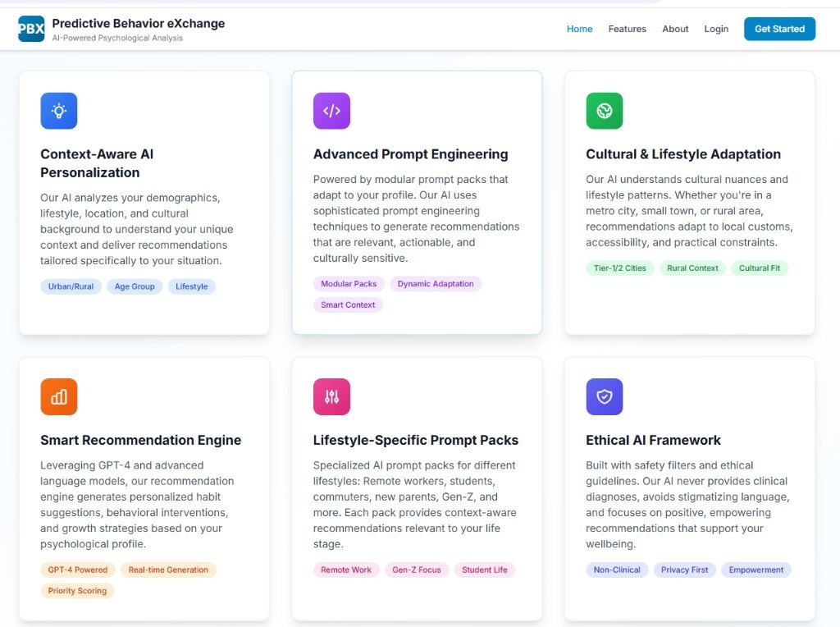The width and height of the screenshot is (840, 627).
Task: Click the Context-Aware AI Personalization heading
Action: pos(97,163)
